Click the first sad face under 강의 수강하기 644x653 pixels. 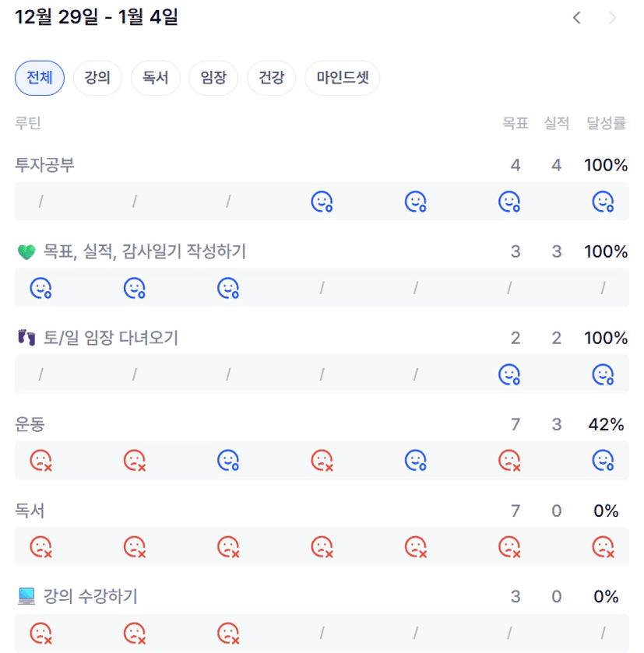tap(40, 633)
